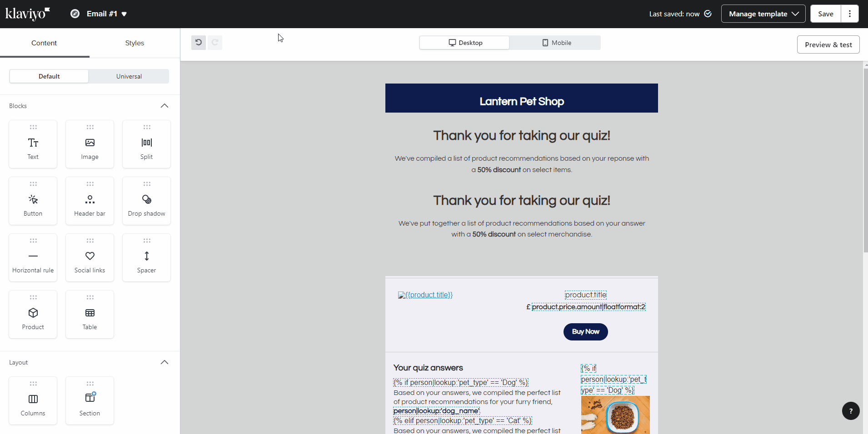Select the 'Your quiz answers' heading
This screenshot has width=868, height=434.
428,368
